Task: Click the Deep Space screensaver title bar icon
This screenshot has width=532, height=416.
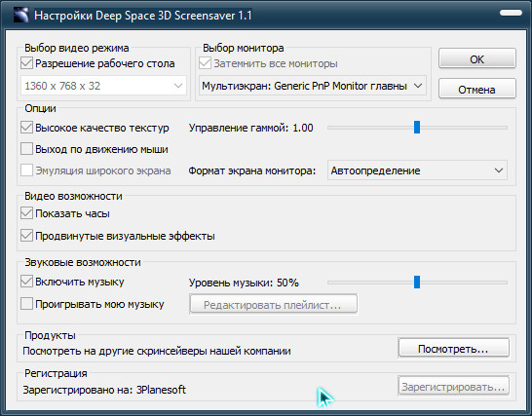Action: point(20,15)
